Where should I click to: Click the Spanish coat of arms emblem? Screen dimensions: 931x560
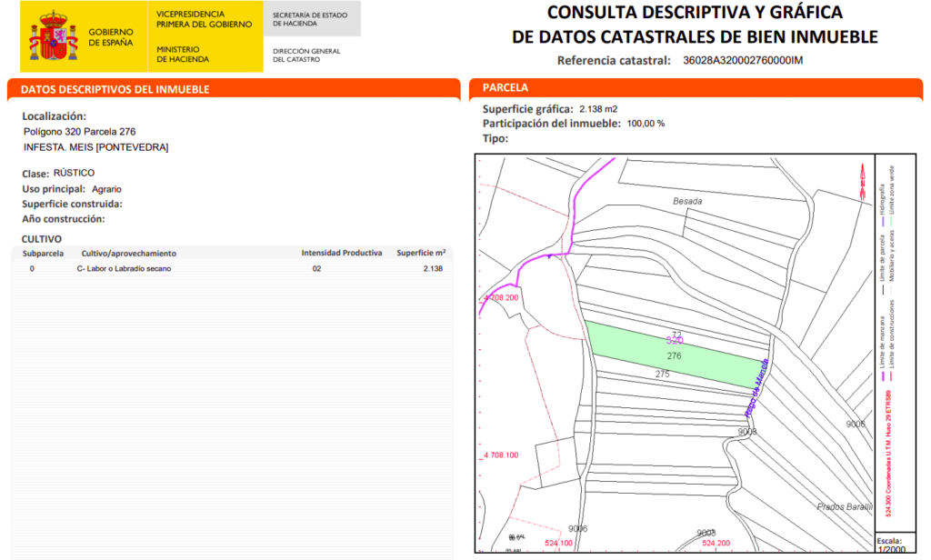(54, 35)
